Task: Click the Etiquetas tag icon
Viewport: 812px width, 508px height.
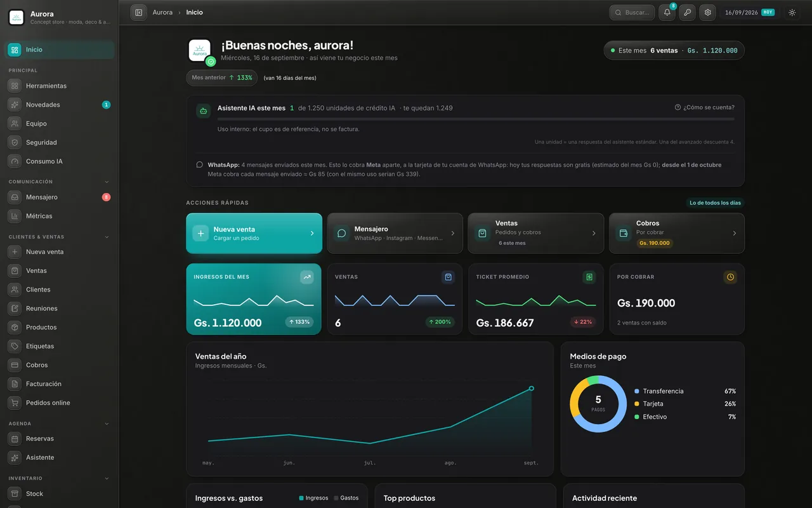Action: [x=15, y=346]
